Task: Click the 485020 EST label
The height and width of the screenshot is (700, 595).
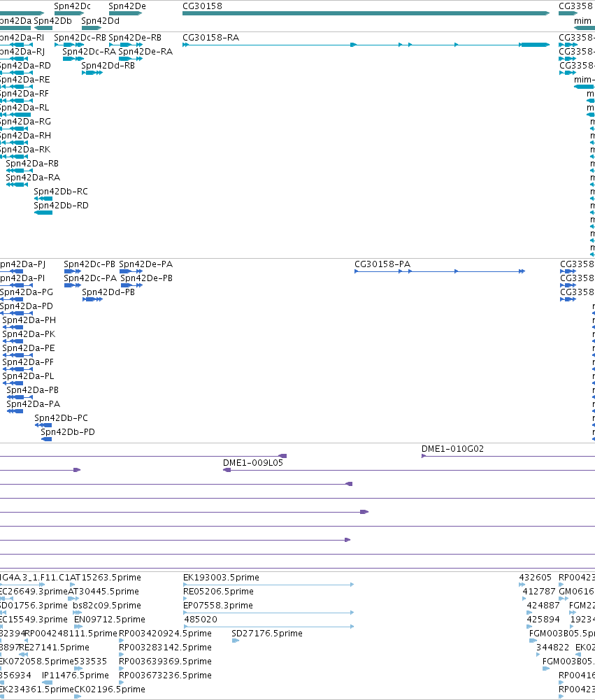Action: point(201,620)
